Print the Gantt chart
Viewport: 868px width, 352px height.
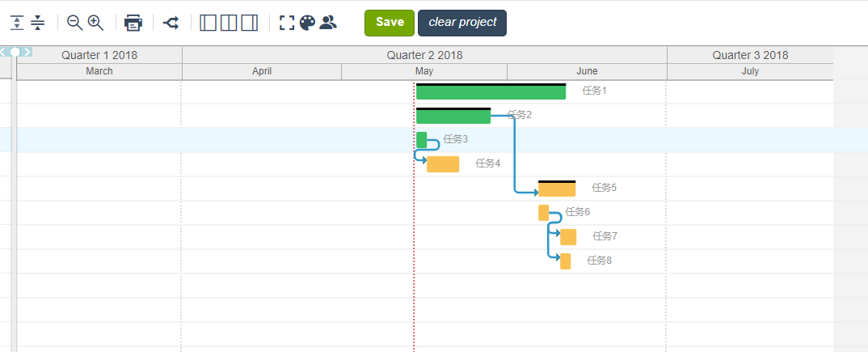point(133,23)
